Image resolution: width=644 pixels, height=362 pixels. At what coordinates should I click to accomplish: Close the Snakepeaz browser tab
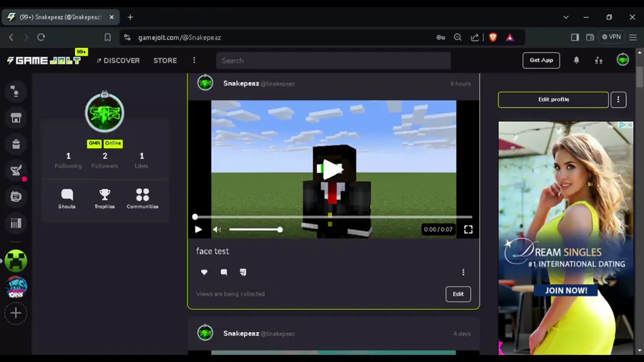pyautogui.click(x=112, y=17)
